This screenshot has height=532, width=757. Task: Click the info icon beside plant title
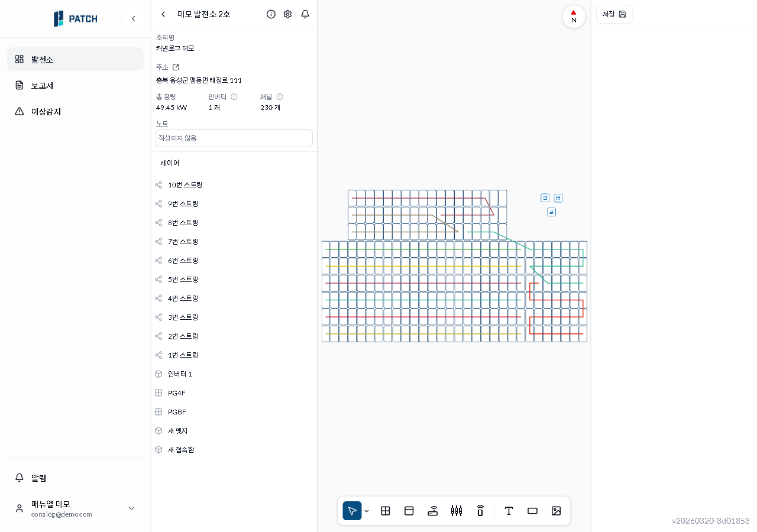point(271,14)
